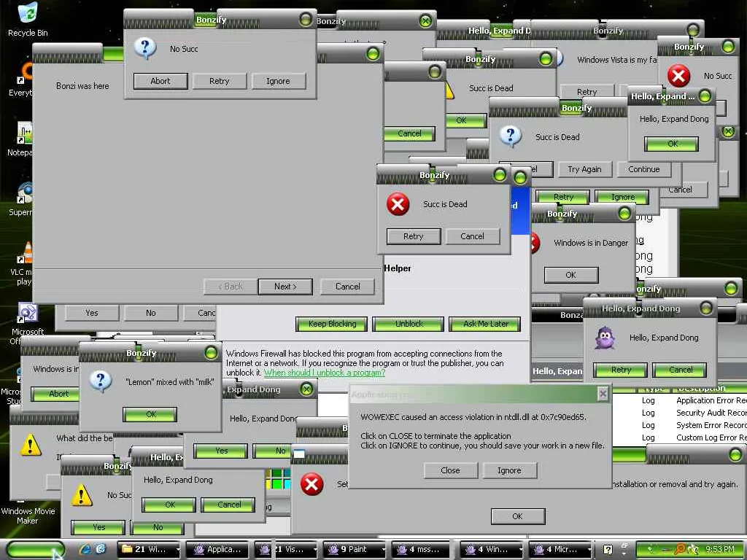Click OK in Windows is in Danger dialog
This screenshot has width=747, height=560.
(x=571, y=275)
